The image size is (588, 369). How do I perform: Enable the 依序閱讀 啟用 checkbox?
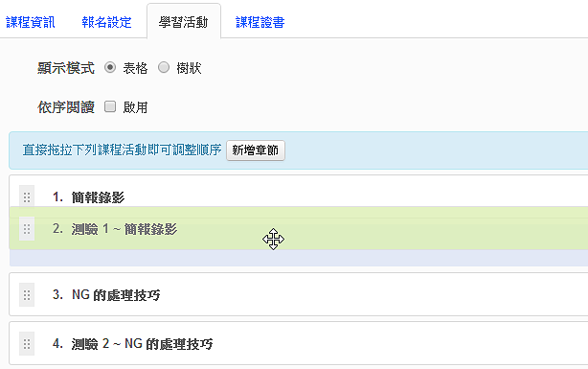click(110, 106)
